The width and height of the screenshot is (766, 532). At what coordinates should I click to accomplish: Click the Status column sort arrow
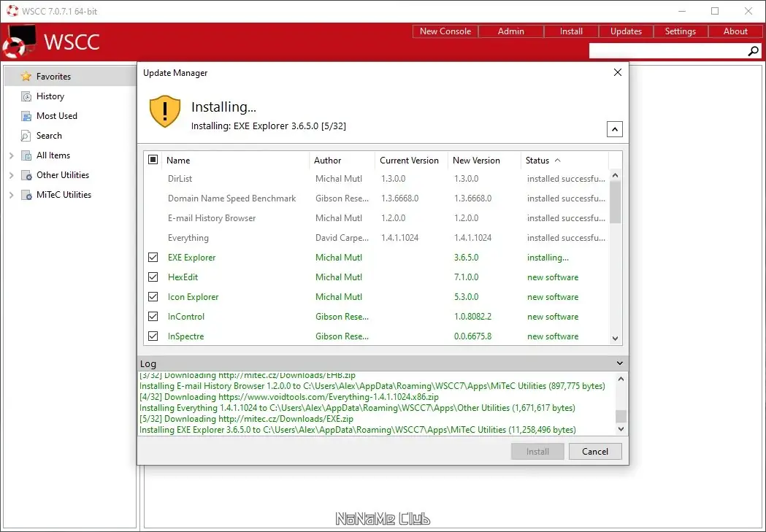click(x=557, y=160)
